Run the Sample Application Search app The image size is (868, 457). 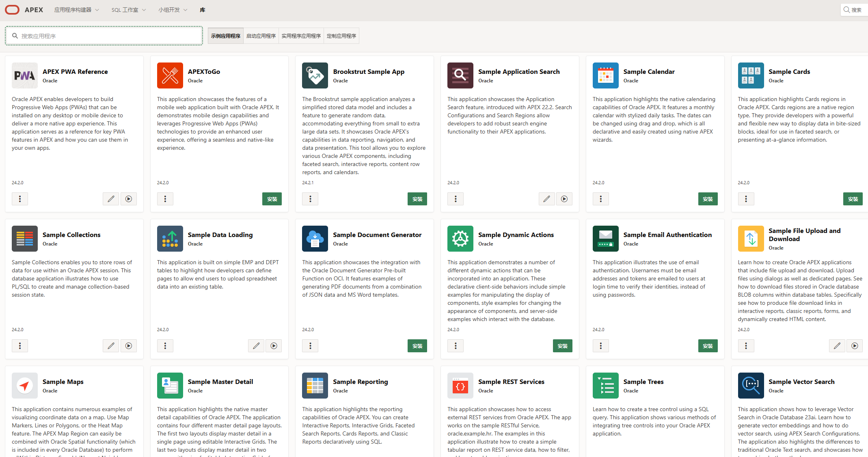564,199
